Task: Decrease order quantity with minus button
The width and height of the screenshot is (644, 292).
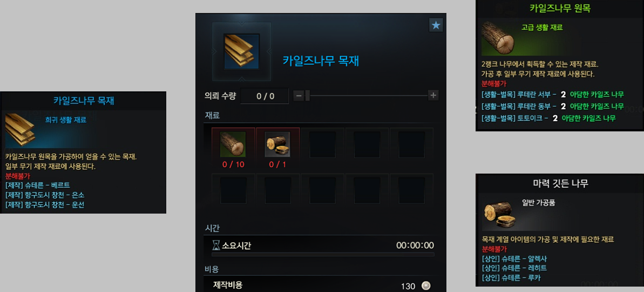Action: (299, 96)
